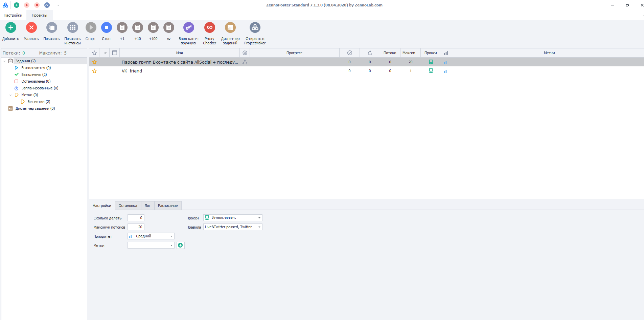Click Открыть в ProjectMaker icon
644x320 pixels.
[x=255, y=27]
